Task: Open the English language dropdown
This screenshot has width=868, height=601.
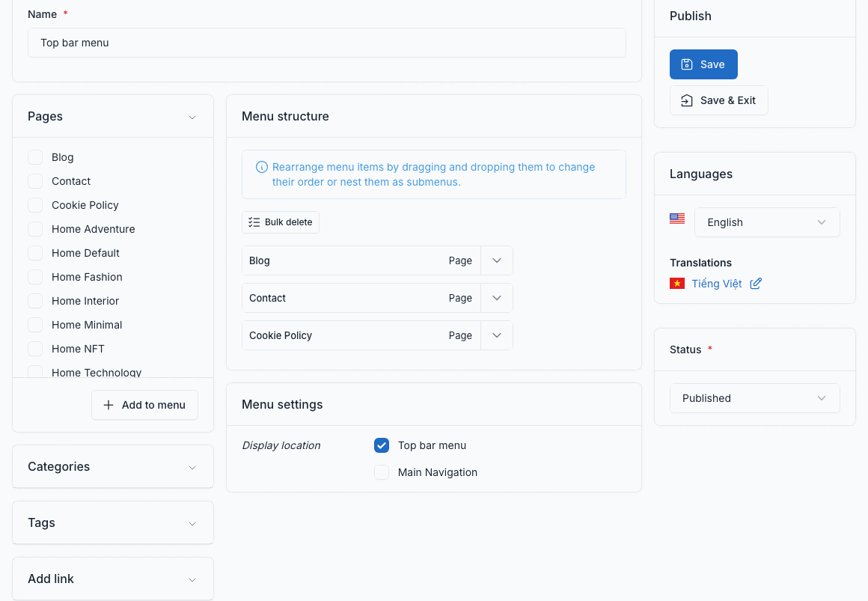Action: (767, 222)
